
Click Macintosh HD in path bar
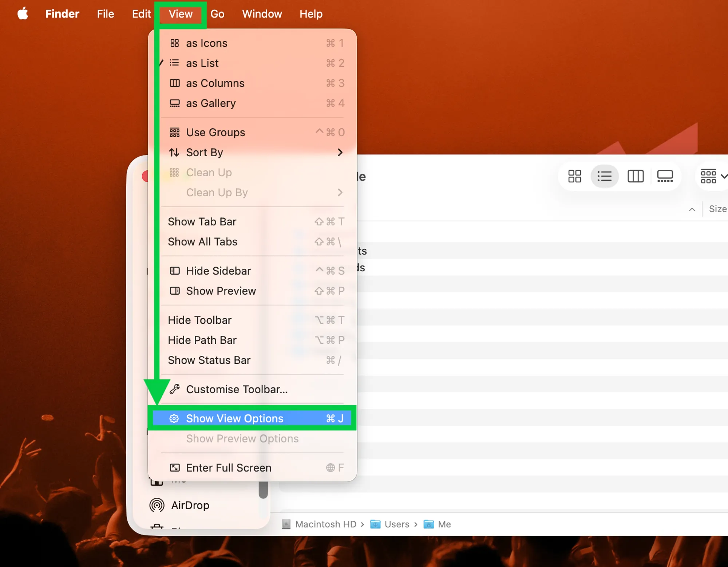pos(325,524)
